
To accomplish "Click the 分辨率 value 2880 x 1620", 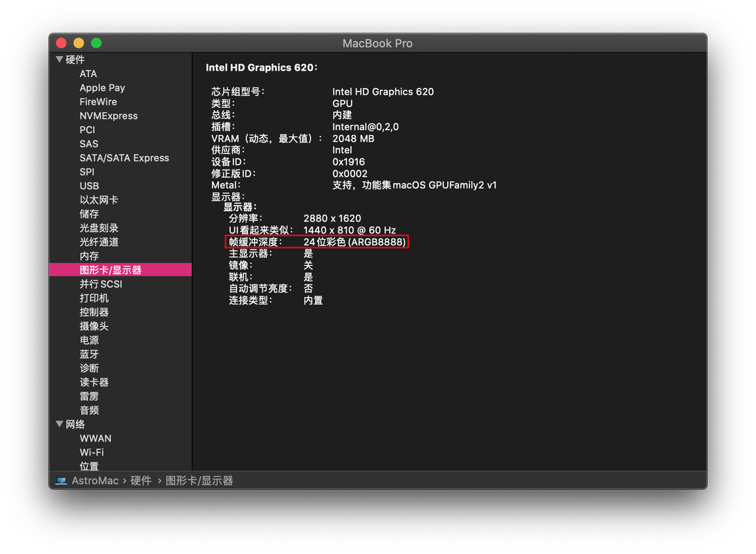I will coord(332,218).
